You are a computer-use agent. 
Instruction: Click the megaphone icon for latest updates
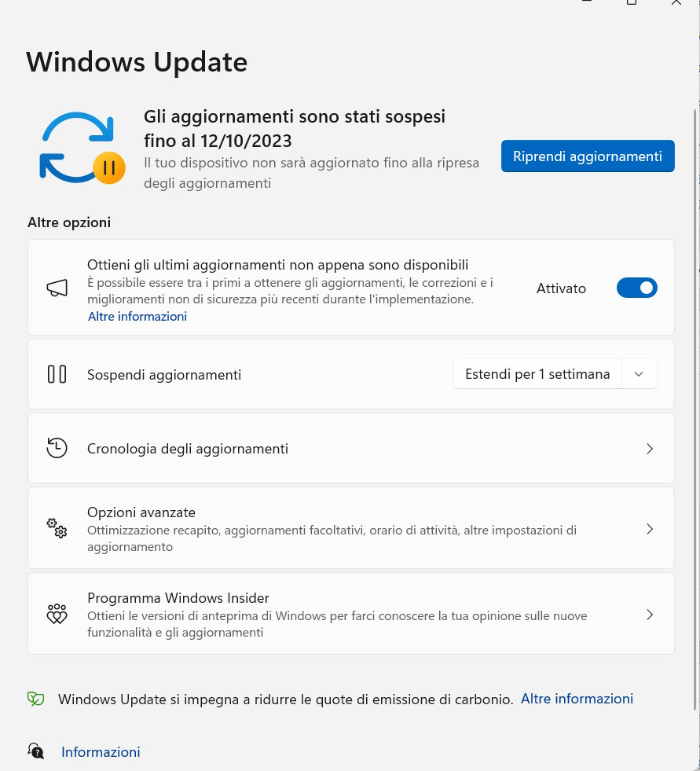coord(57,288)
